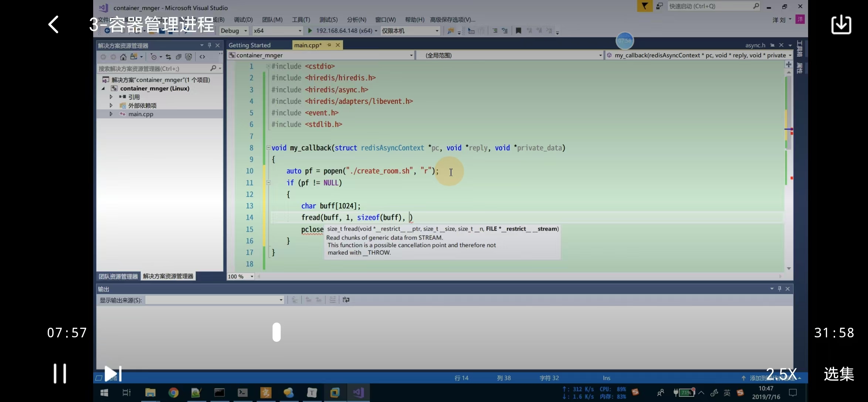Open the 洋 刘 account dropdown
868x402 pixels.
coord(782,20)
